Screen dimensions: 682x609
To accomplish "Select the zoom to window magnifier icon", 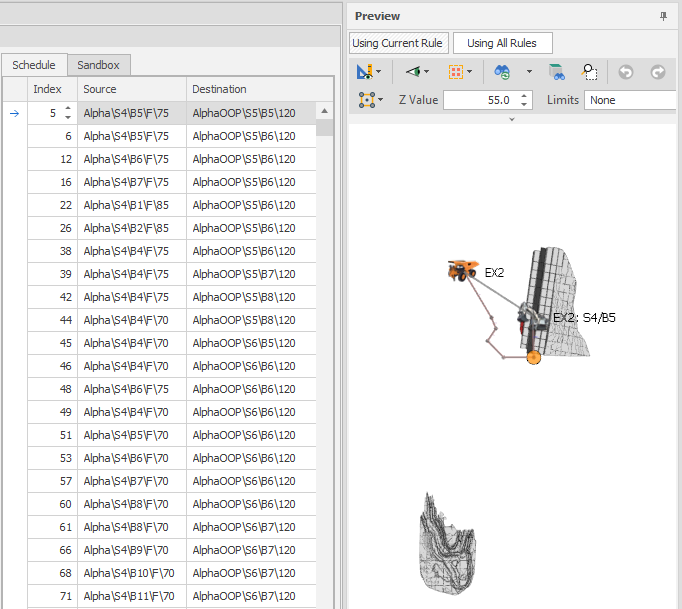I will click(590, 72).
